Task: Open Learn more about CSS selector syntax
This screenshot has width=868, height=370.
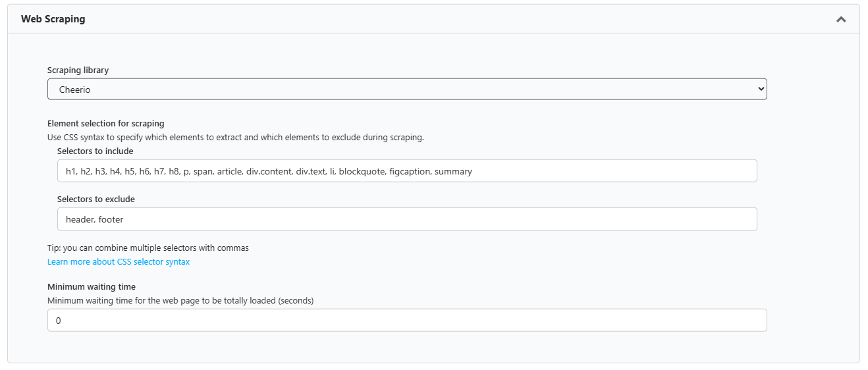Action: pyautogui.click(x=119, y=261)
